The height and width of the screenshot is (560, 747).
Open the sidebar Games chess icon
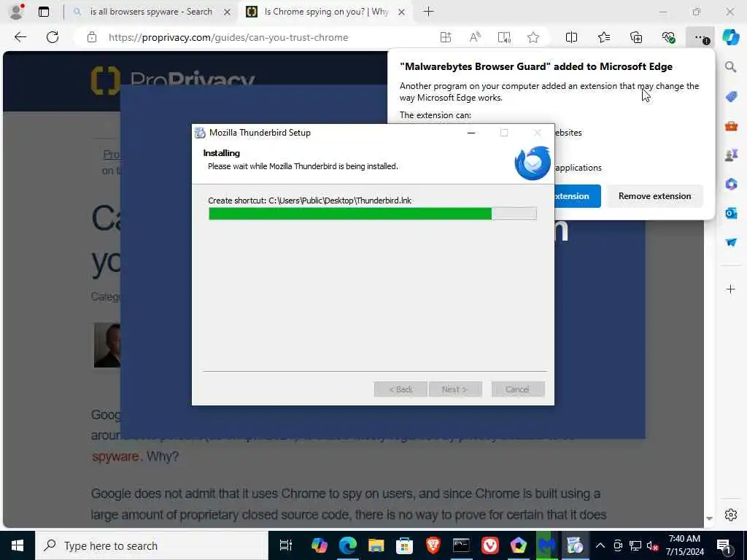731,155
